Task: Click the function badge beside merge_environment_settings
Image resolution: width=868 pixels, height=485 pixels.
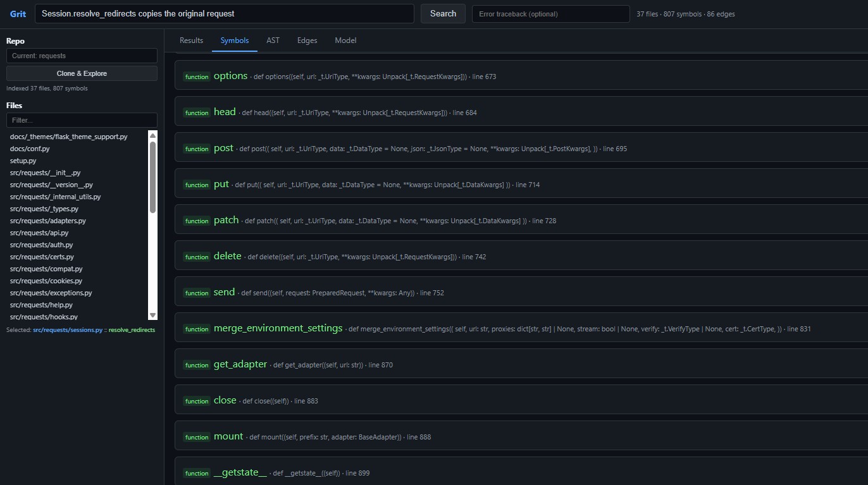Action: tap(197, 329)
